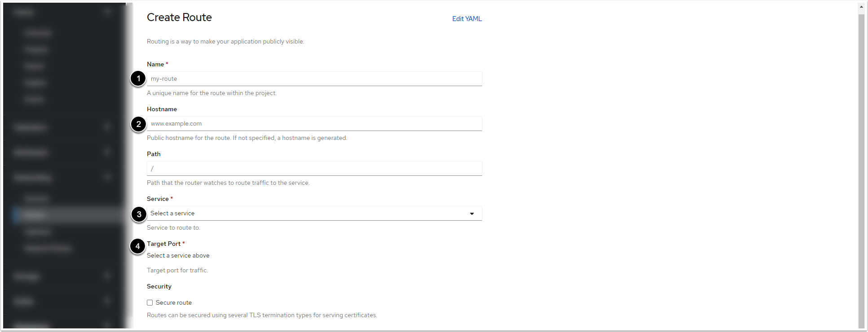Screen dimensions: 868x332
Task: Collapse the topmost blurred sidebar section chevron
Action: click(x=107, y=12)
